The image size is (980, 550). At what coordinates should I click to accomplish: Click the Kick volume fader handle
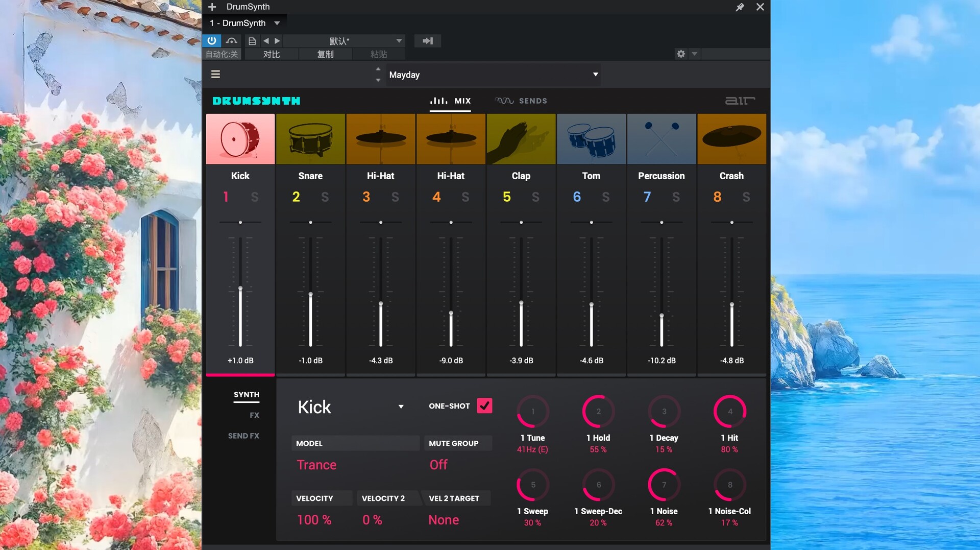[240, 289]
